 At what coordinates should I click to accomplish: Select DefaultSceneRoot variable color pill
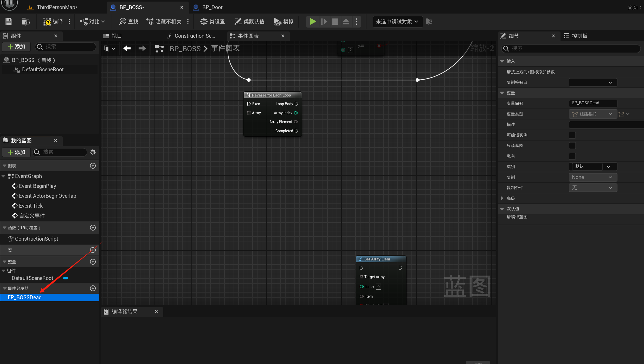pos(66,278)
